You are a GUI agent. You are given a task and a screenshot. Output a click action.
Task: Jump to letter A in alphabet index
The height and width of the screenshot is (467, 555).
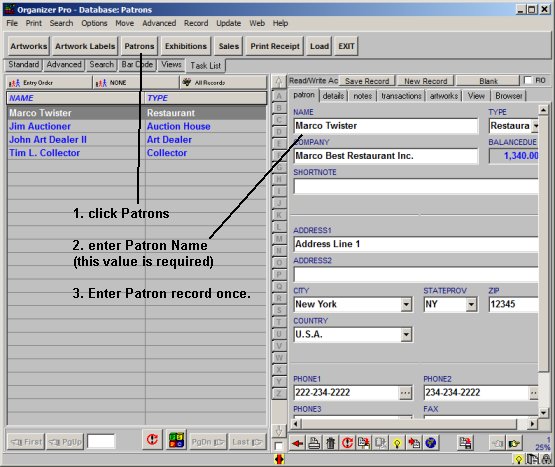(x=279, y=96)
